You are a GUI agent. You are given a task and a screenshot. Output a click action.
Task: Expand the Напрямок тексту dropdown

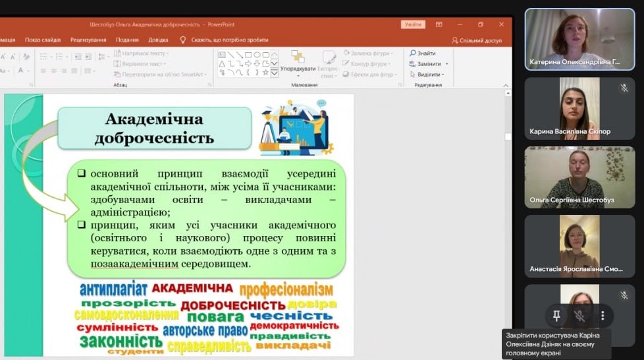tap(167, 53)
